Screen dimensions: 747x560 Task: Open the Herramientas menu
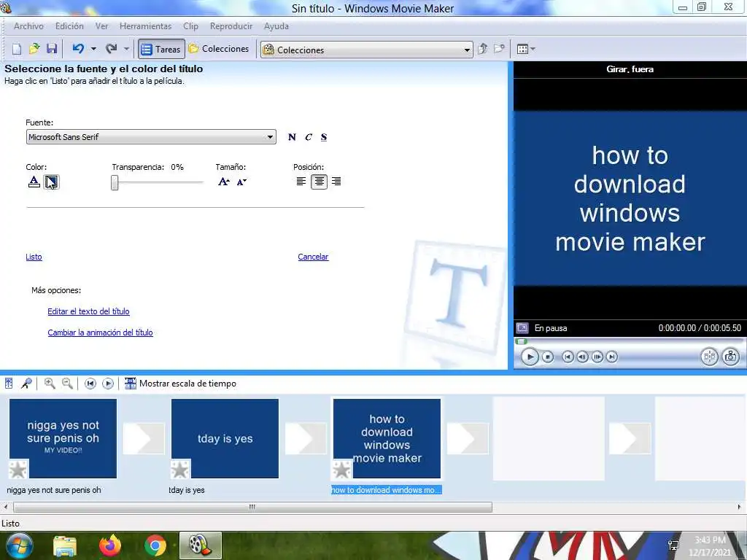145,26
